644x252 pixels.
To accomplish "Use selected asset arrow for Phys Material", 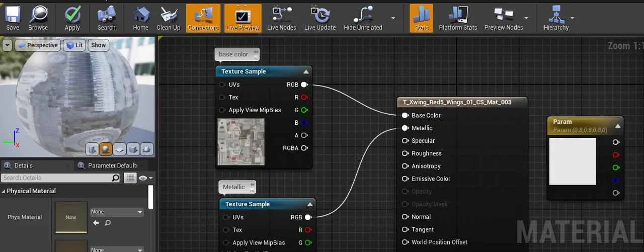I will (x=96, y=223).
